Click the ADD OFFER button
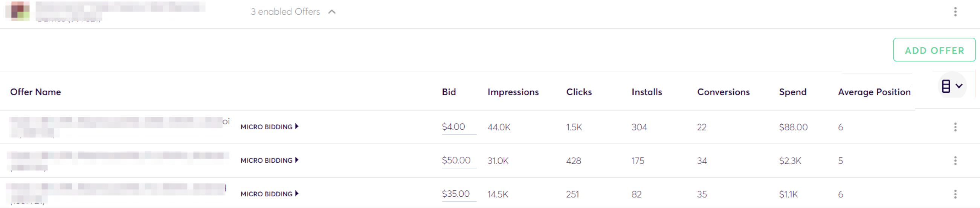 pos(934,50)
